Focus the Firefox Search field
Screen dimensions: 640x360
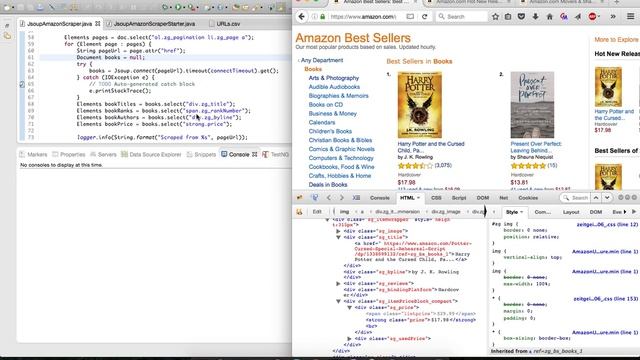(x=462, y=17)
